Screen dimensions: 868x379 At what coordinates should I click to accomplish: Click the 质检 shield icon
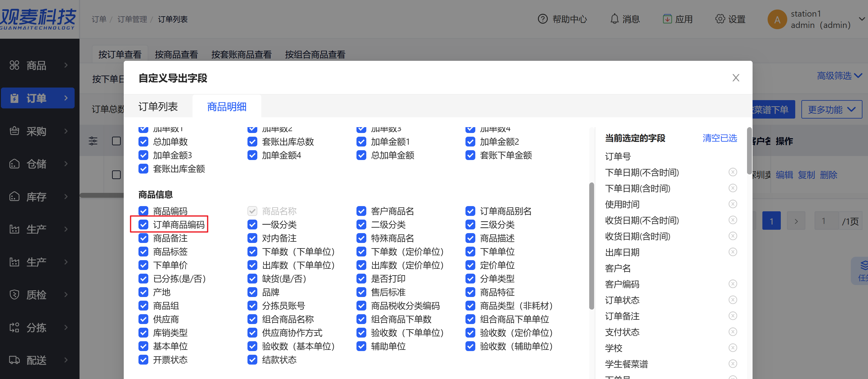pos(14,294)
